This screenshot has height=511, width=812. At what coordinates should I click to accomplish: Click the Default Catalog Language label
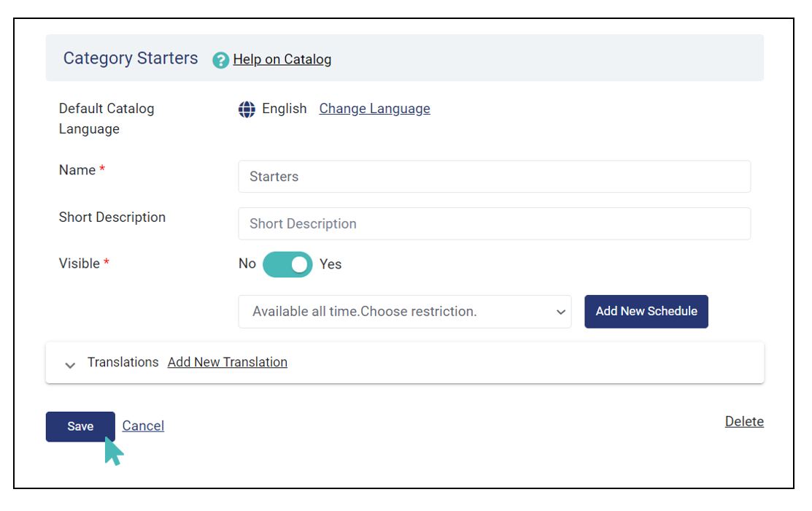pos(107,119)
